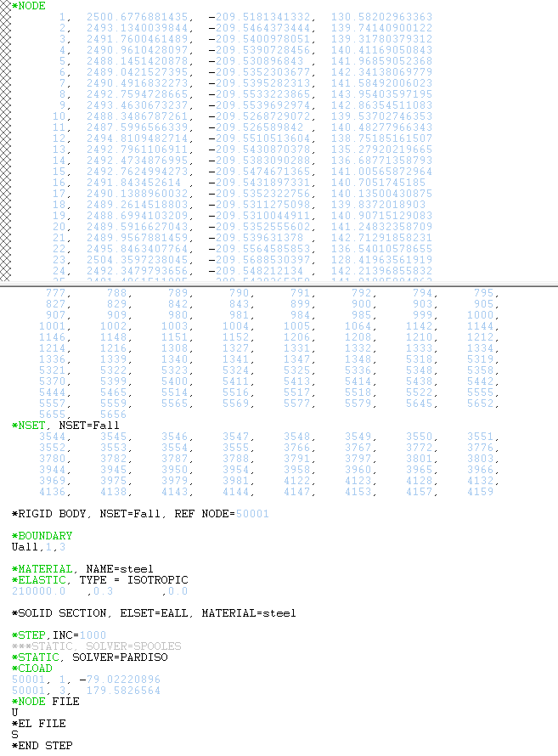
Task: Click the U output variable line
Action: (15, 713)
